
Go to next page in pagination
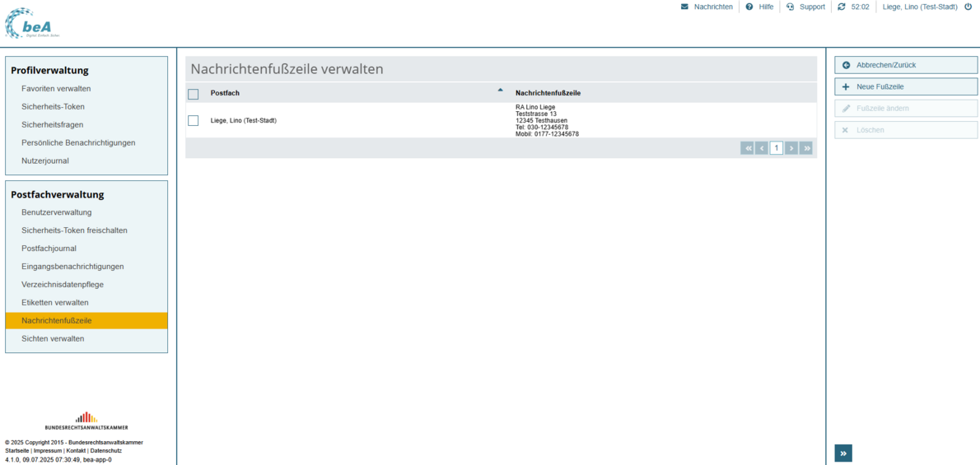pyautogui.click(x=791, y=148)
